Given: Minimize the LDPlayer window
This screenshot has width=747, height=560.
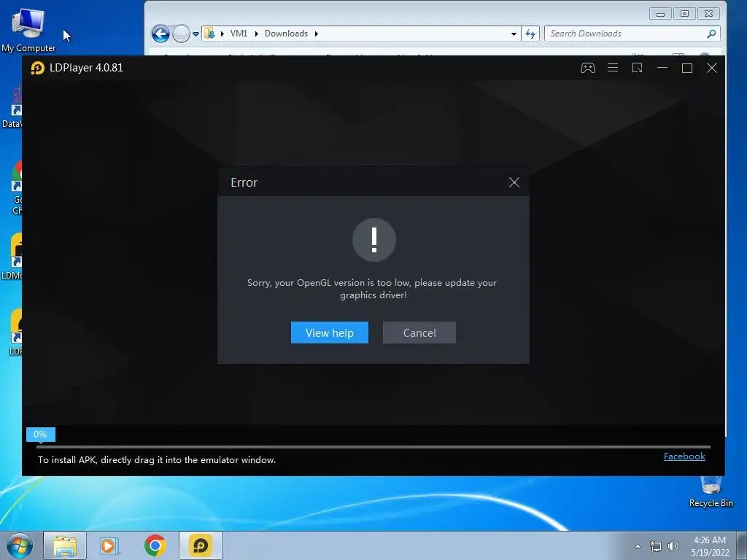Looking at the screenshot, I should [x=662, y=68].
